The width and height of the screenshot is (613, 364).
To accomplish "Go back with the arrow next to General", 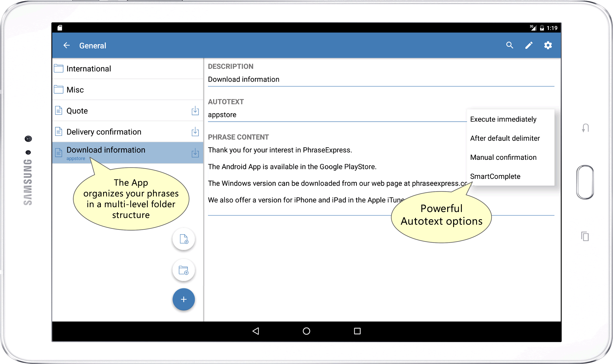I will [x=66, y=45].
